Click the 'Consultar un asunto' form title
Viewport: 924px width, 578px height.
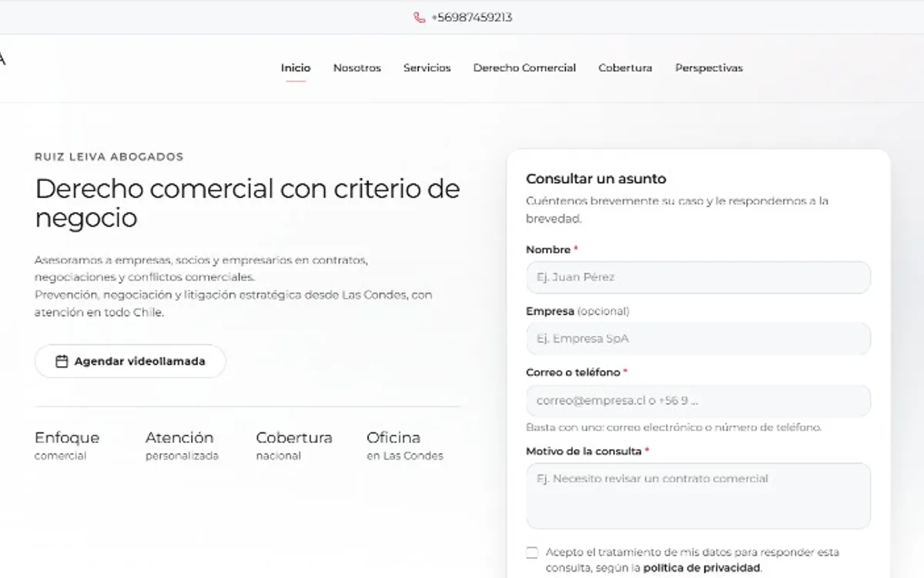[596, 179]
